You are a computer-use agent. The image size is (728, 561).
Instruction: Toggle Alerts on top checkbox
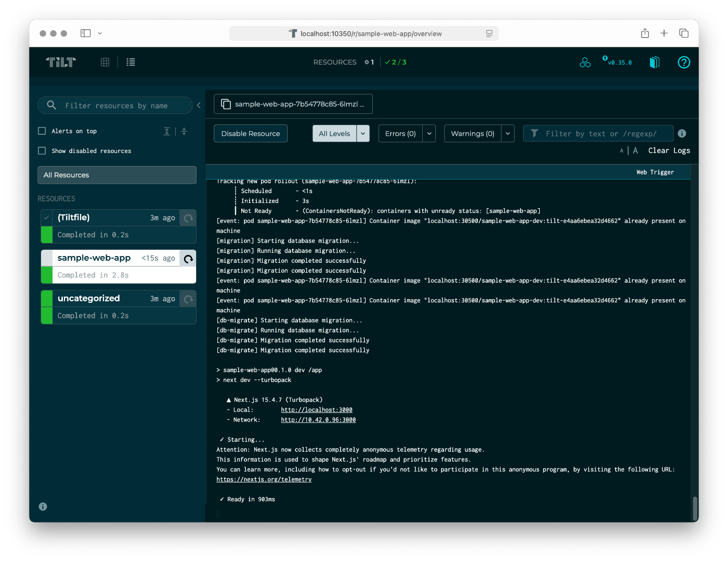click(x=42, y=131)
